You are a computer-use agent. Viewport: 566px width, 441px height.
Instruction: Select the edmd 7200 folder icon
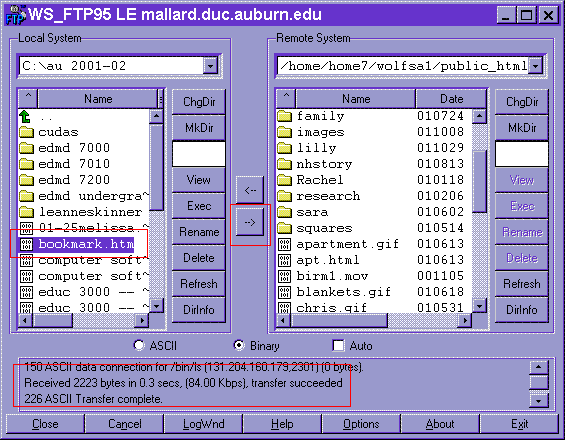26,180
